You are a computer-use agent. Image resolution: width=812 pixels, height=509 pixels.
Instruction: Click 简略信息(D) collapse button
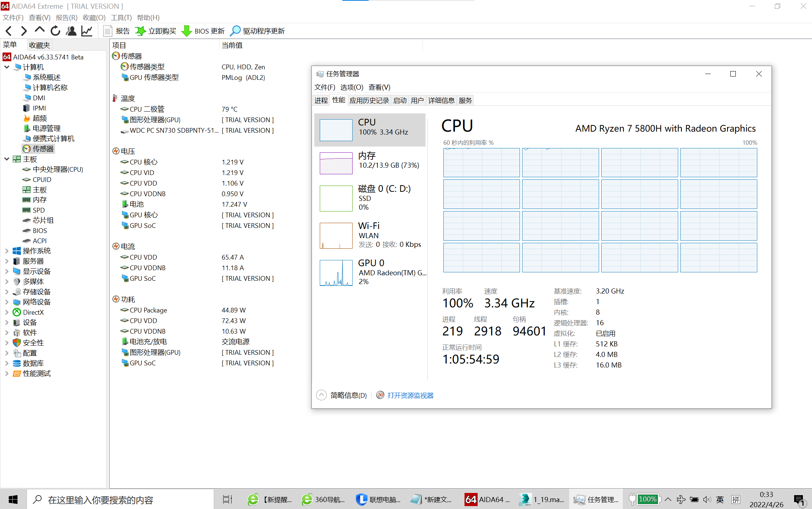point(342,395)
